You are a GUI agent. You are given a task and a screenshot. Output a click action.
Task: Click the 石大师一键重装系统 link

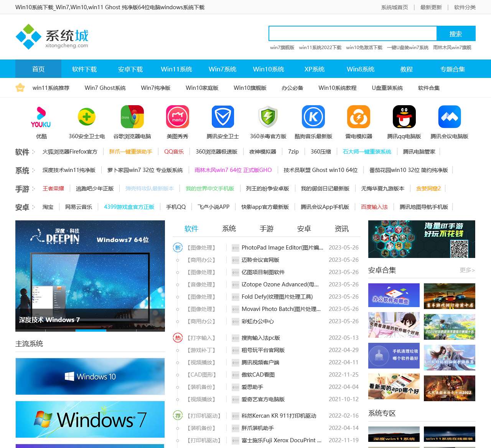pyautogui.click(x=367, y=152)
